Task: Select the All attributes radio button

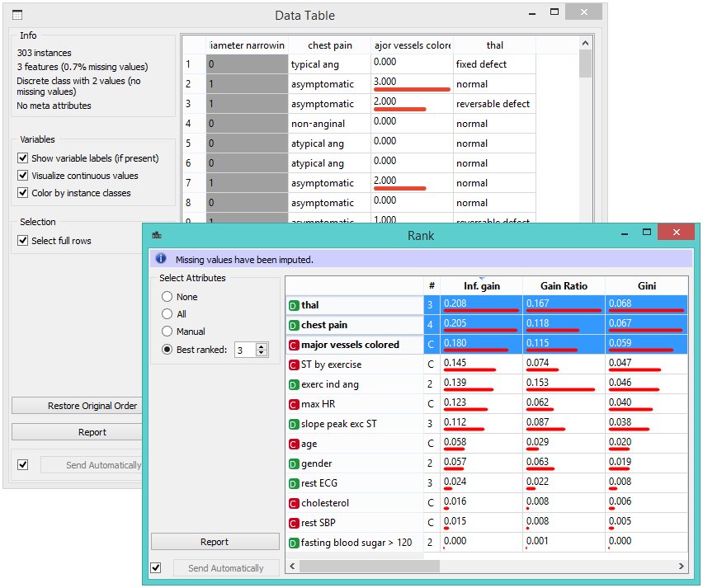Action: 165,314
